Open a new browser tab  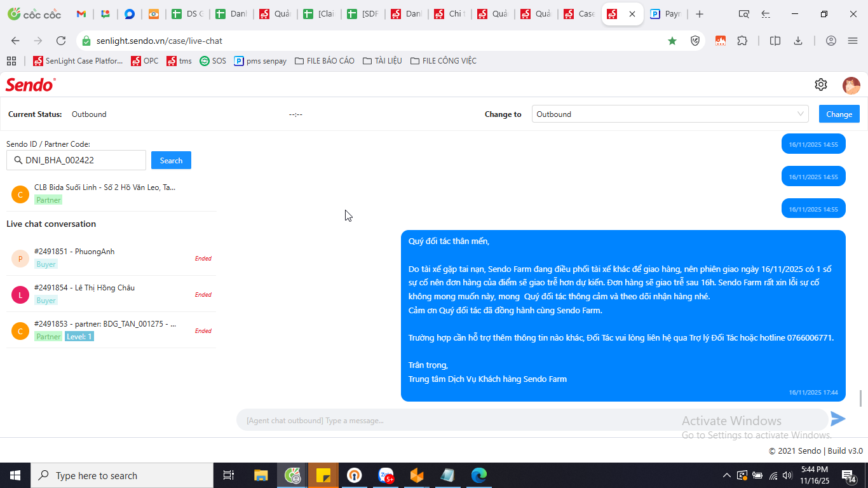coord(700,14)
